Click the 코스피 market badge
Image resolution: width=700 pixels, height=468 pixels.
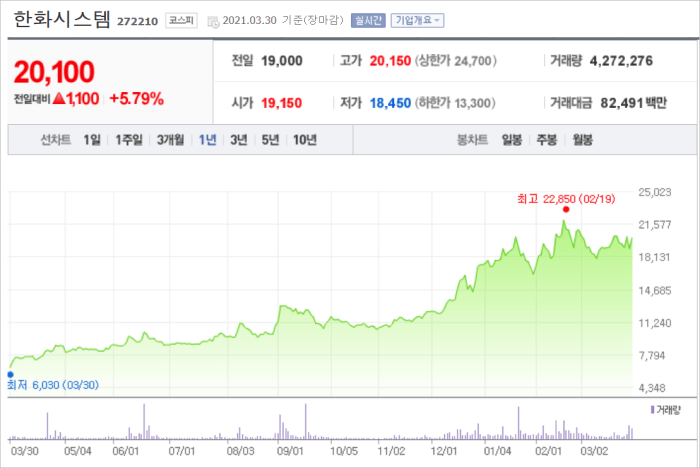point(181,21)
